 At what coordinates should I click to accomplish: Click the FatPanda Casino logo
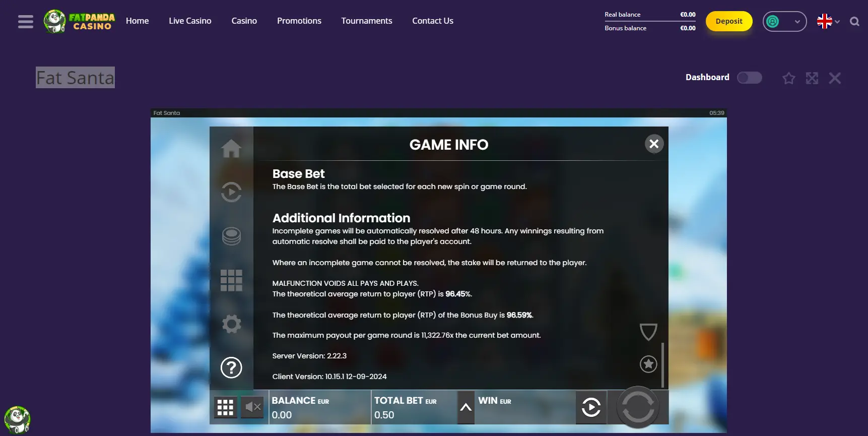(79, 21)
